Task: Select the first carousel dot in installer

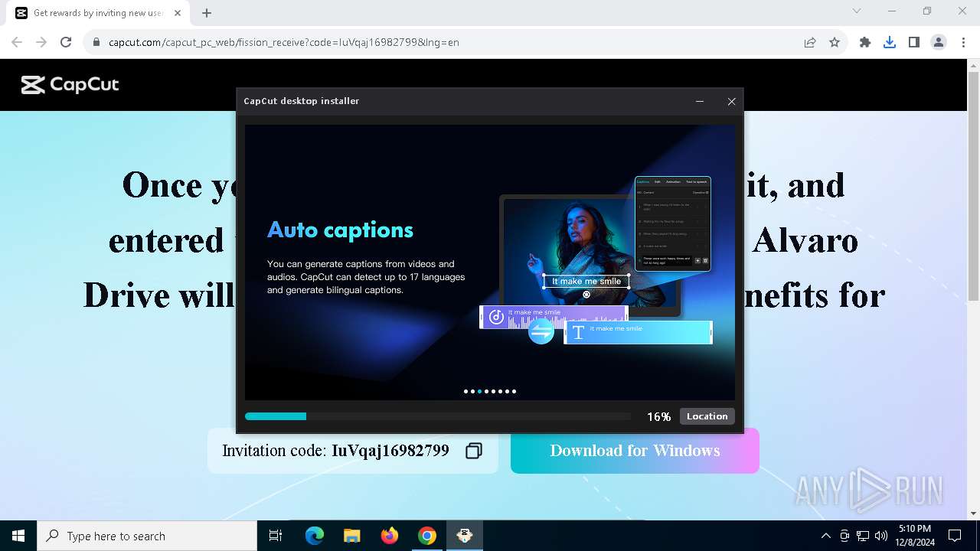Action: pos(465,391)
